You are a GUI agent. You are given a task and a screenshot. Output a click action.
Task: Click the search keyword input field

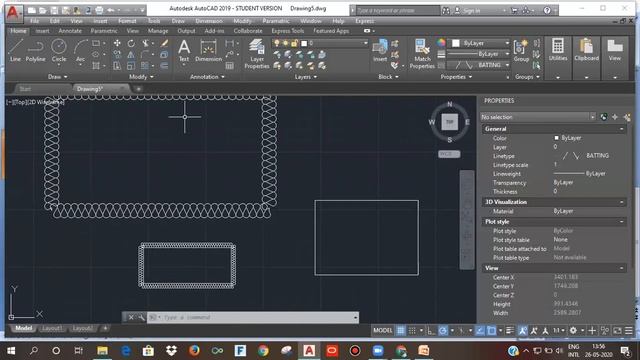coord(397,11)
